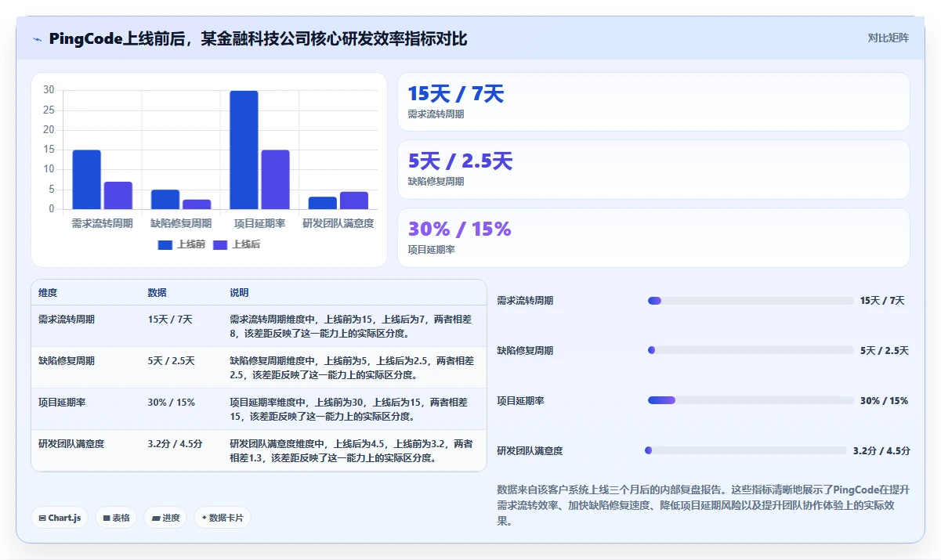This screenshot has height=560, width=941.
Task: Click the 研发团队满意度 table row label
Action: (x=71, y=444)
